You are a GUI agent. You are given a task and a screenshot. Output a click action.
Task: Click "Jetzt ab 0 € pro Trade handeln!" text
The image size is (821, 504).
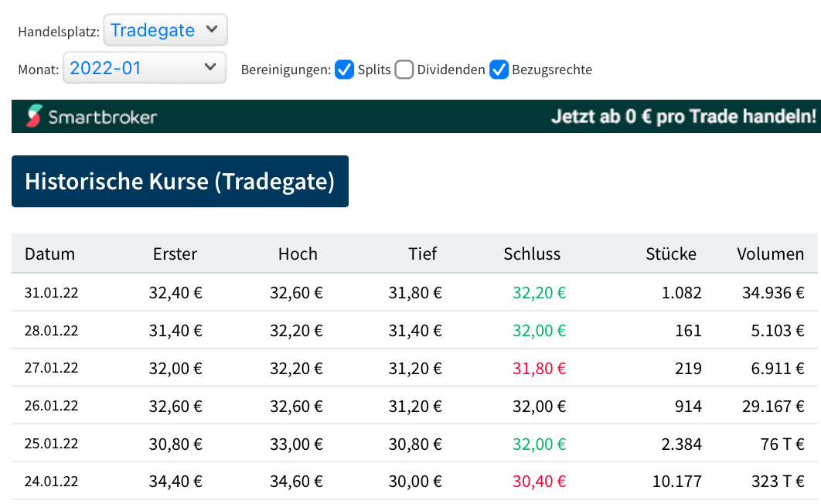tap(683, 117)
